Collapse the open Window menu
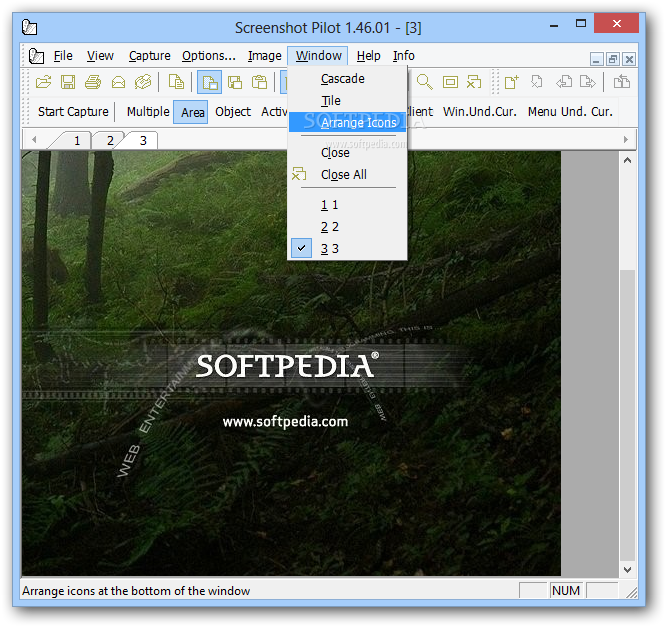The height and width of the screenshot is (627, 666). pyautogui.click(x=318, y=56)
